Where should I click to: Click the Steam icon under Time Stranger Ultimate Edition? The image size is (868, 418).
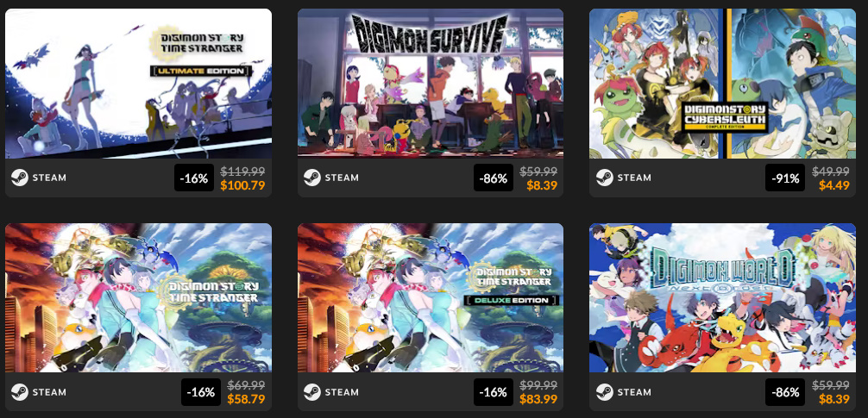point(19,178)
